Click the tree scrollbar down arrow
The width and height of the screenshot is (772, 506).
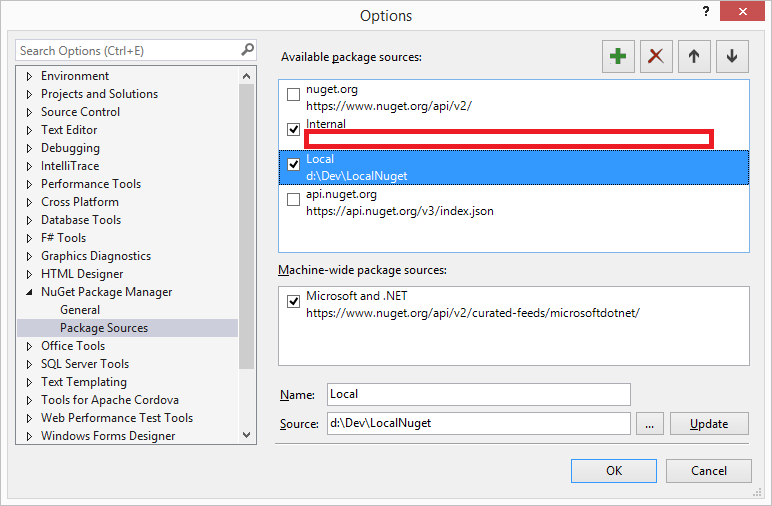(x=247, y=435)
